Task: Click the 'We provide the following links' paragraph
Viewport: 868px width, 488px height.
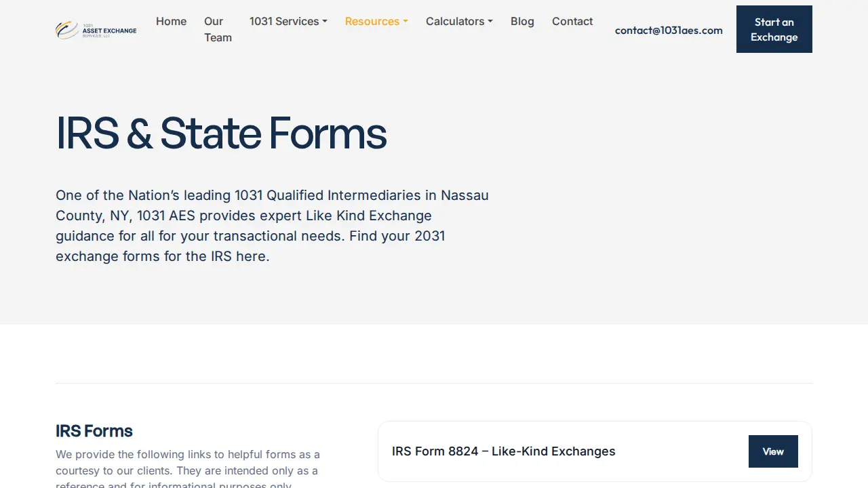Action: (x=188, y=468)
